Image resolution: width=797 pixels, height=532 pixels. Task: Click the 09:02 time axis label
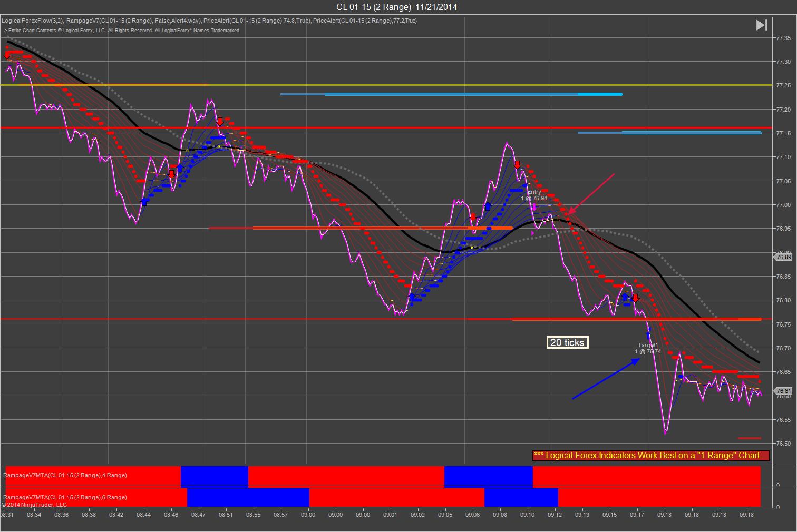[x=418, y=515]
